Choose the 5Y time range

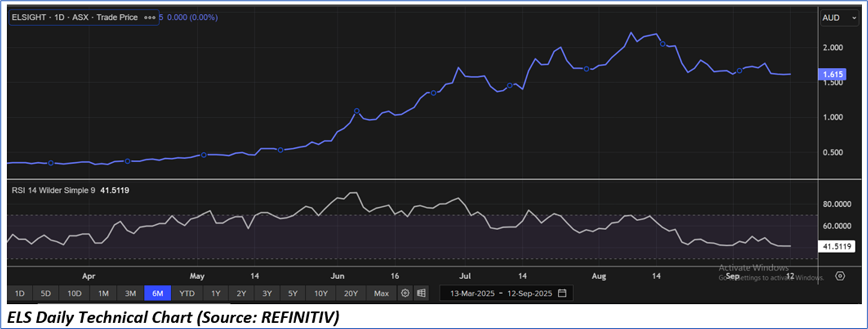[x=293, y=293]
